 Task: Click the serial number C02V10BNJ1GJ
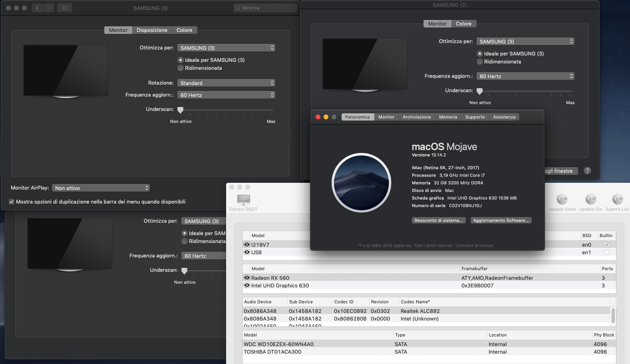[465, 206]
